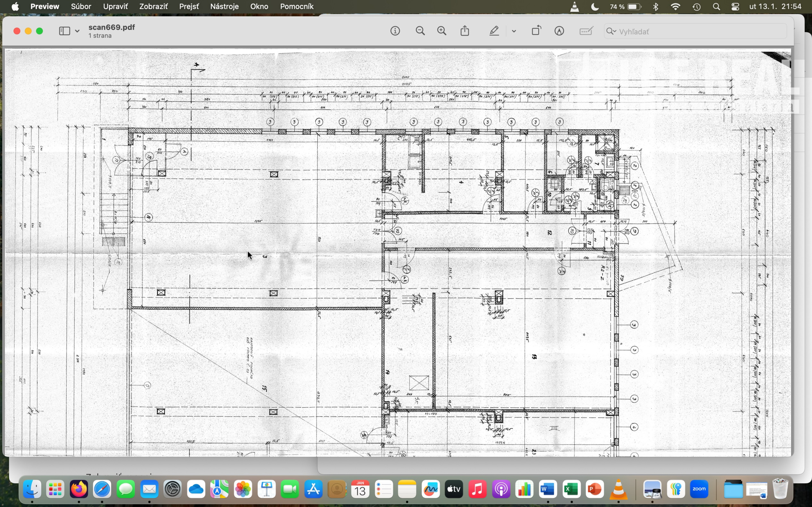Zoom out using the magnifier minus icon
The height and width of the screenshot is (507, 812).
coord(420,31)
